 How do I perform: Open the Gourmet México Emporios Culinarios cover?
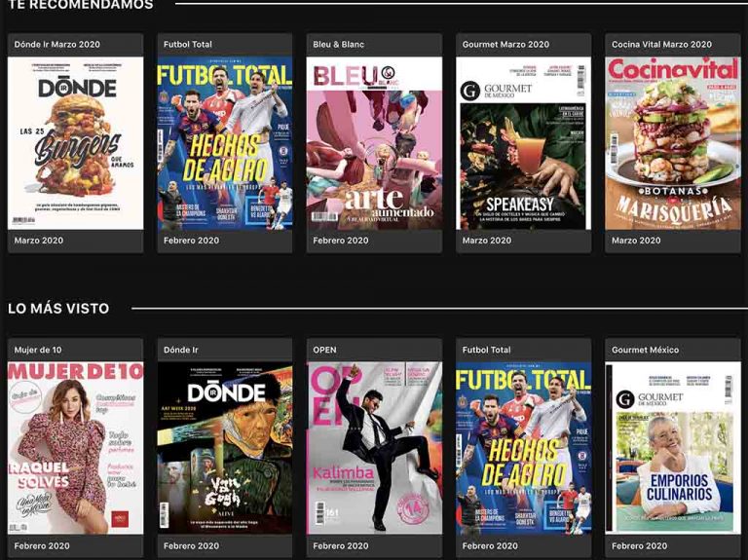pos(673,448)
